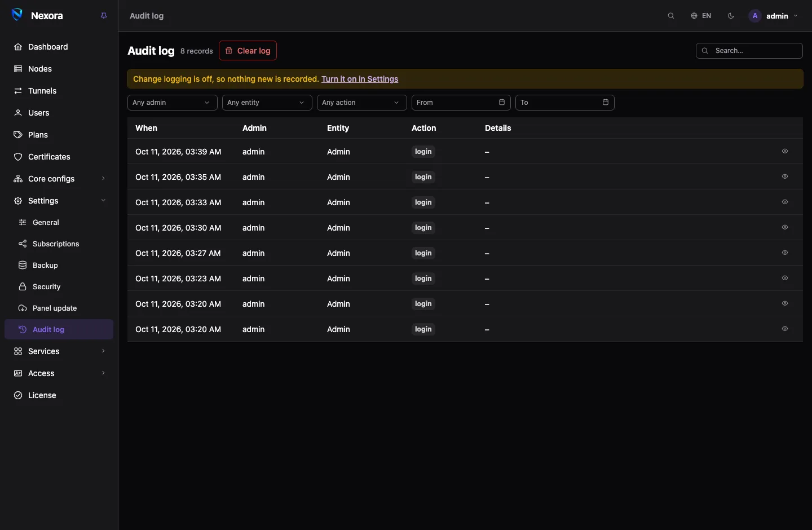Viewport: 812px width, 530px height.
Task: Open the Any entity filter dropdown
Action: click(x=267, y=103)
